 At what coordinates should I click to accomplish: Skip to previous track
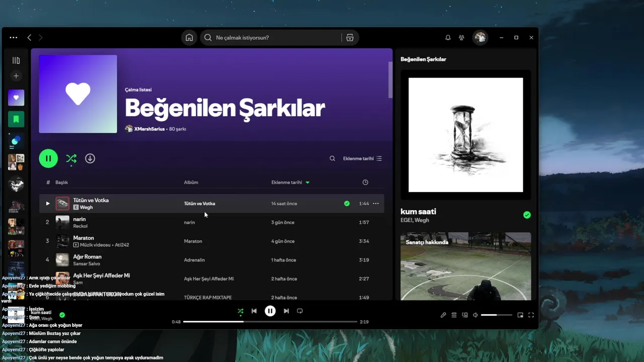pyautogui.click(x=254, y=311)
